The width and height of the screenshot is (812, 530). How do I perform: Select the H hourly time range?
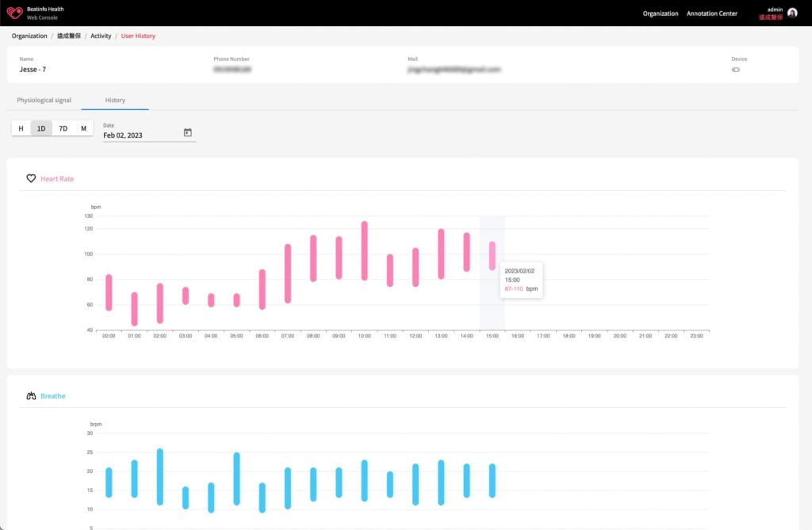pyautogui.click(x=21, y=128)
